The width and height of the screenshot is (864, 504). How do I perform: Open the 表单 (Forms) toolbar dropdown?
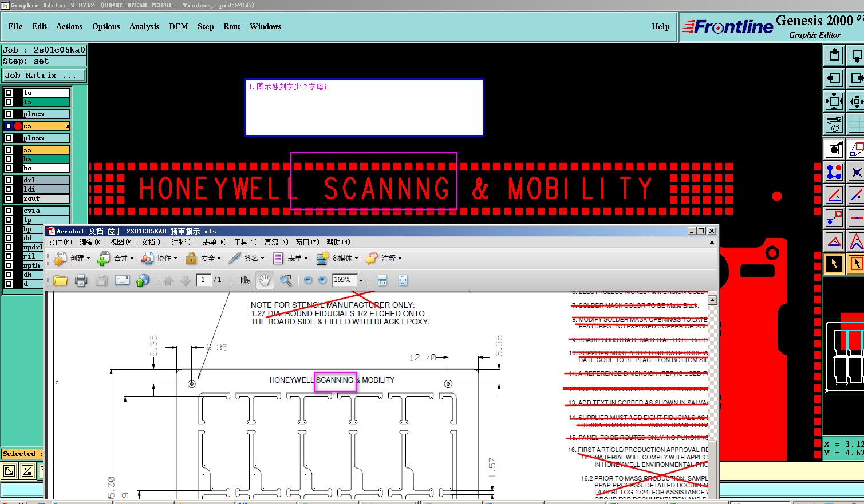point(290,259)
